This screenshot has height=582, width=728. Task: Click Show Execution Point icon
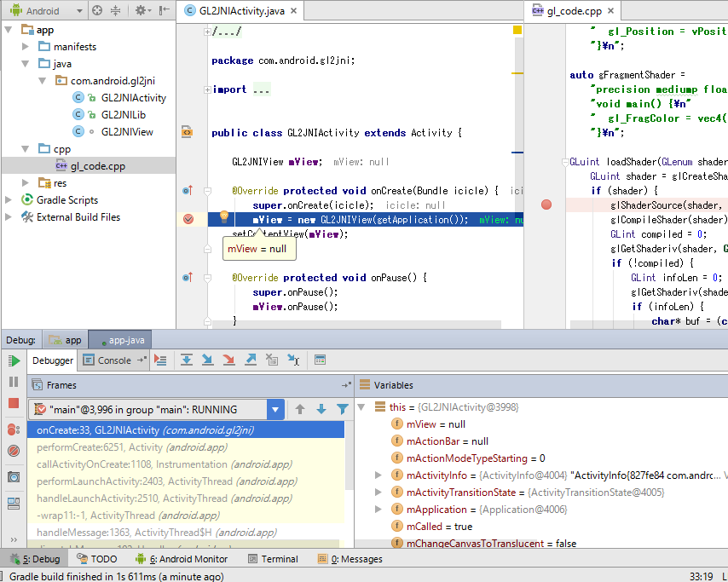(x=160, y=360)
